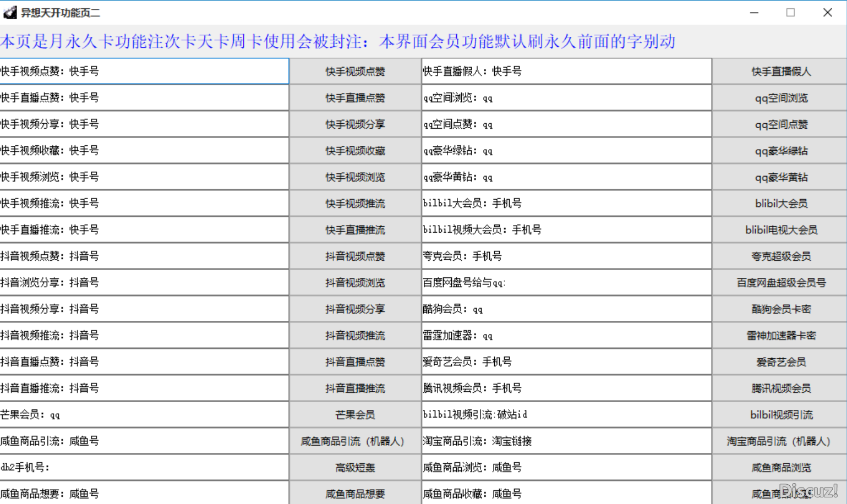Focus the 芒果会员: qq input field
The width and height of the screenshot is (847, 504).
[144, 415]
